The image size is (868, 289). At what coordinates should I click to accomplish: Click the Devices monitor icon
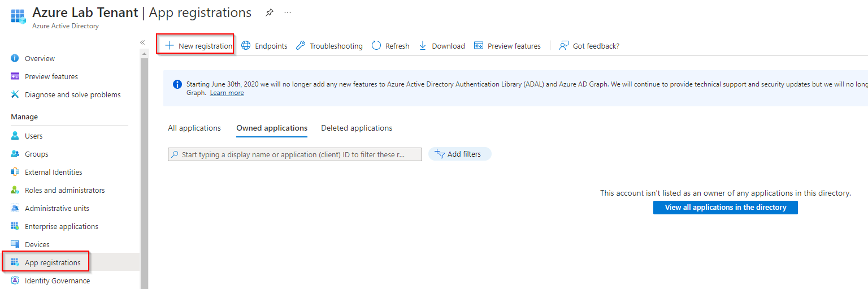point(15,244)
